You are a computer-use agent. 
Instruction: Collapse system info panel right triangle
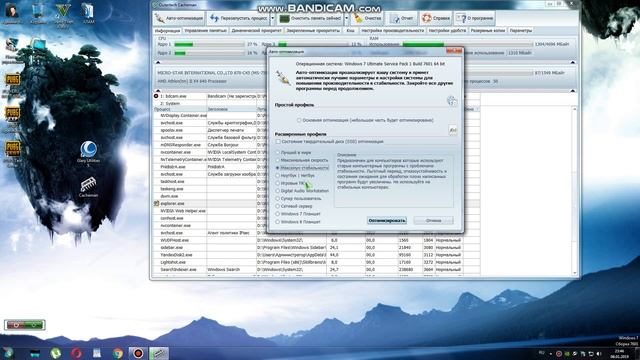click(572, 91)
